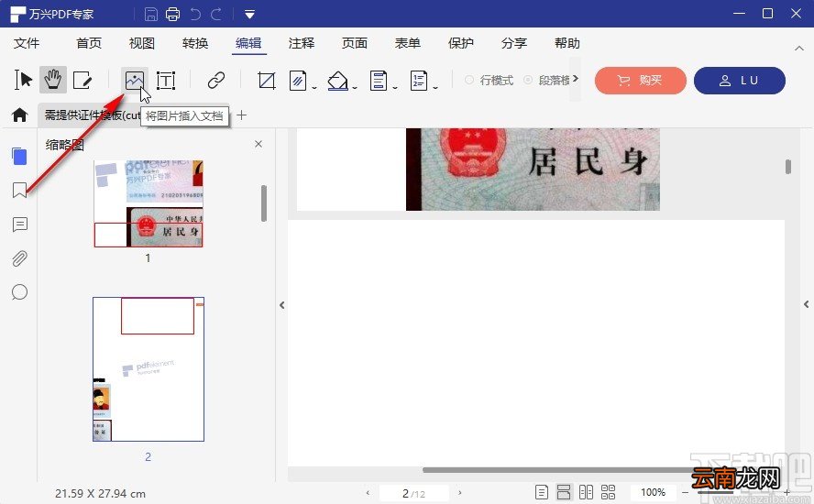Click the page number input field

(413, 493)
